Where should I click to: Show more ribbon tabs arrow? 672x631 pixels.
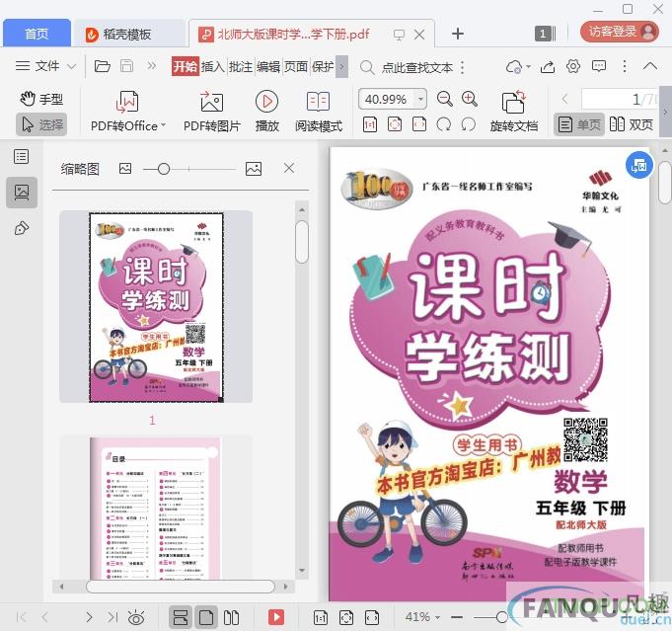tap(341, 66)
